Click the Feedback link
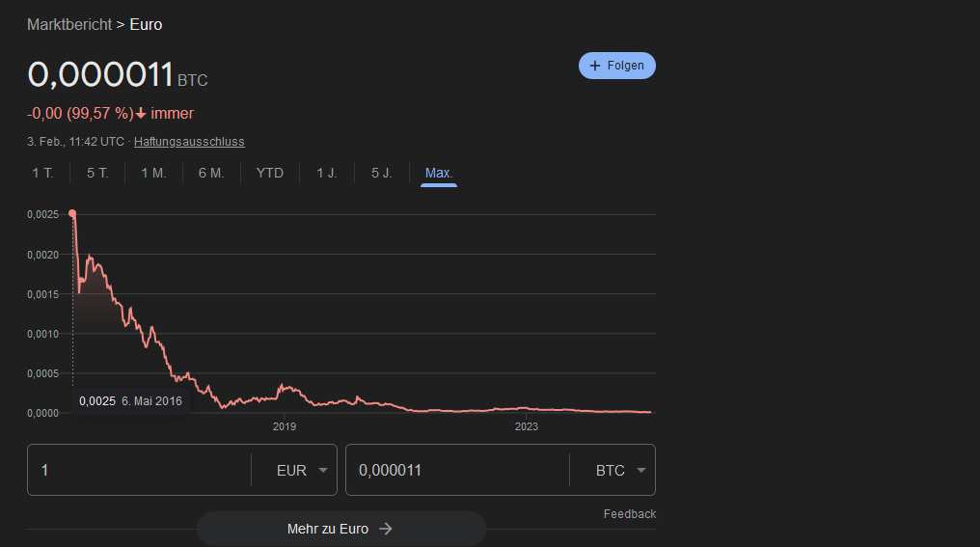 (x=629, y=514)
